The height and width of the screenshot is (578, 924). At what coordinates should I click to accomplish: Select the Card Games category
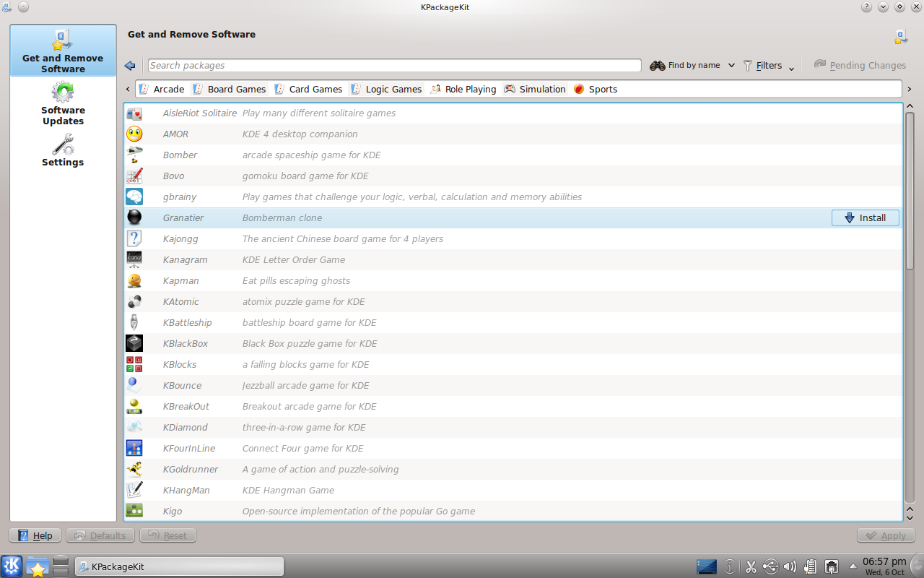pos(308,90)
